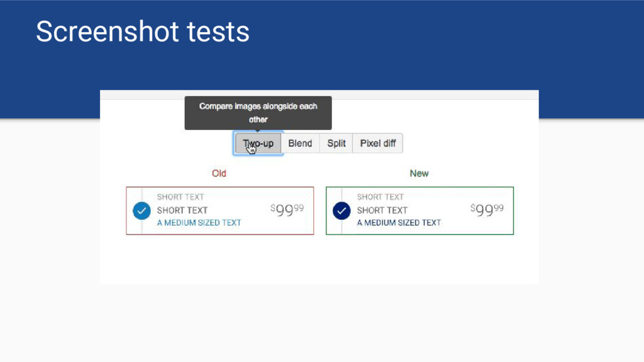This screenshot has height=362, width=644.
Task: Click the gray "SHORT TEXT" heading in Old card
Action: 180,197
